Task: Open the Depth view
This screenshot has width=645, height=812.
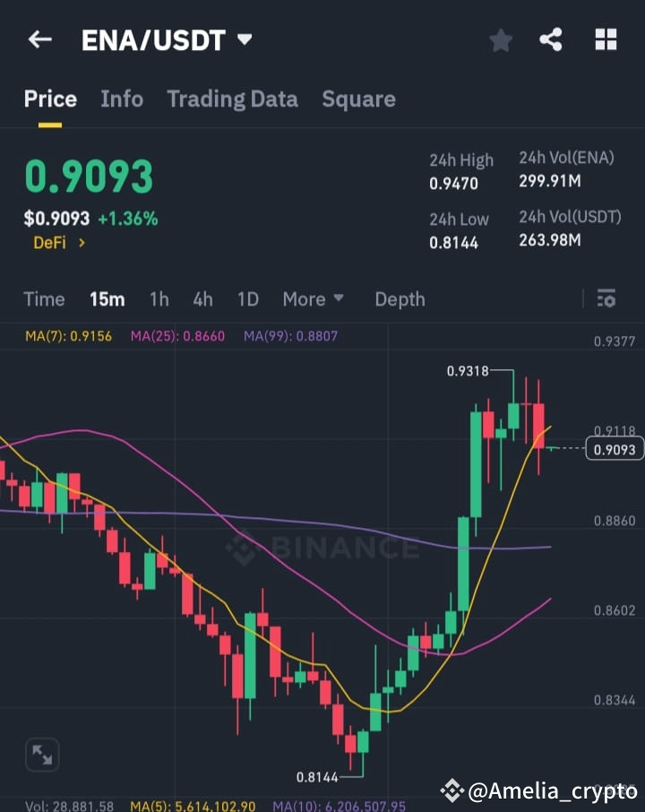Action: (x=400, y=298)
